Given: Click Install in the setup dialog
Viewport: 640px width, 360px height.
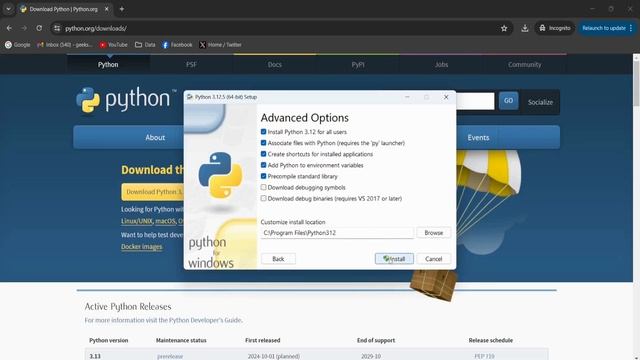Looking at the screenshot, I should tap(394, 259).
